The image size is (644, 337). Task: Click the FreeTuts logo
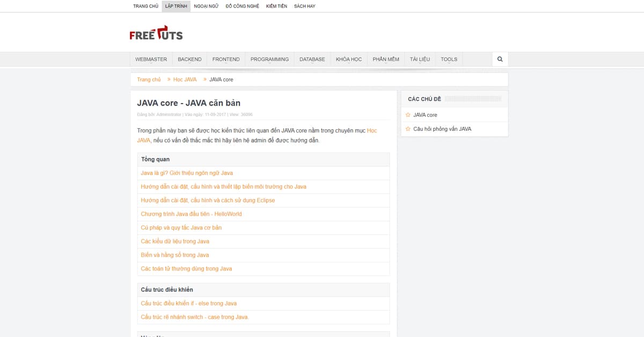156,33
